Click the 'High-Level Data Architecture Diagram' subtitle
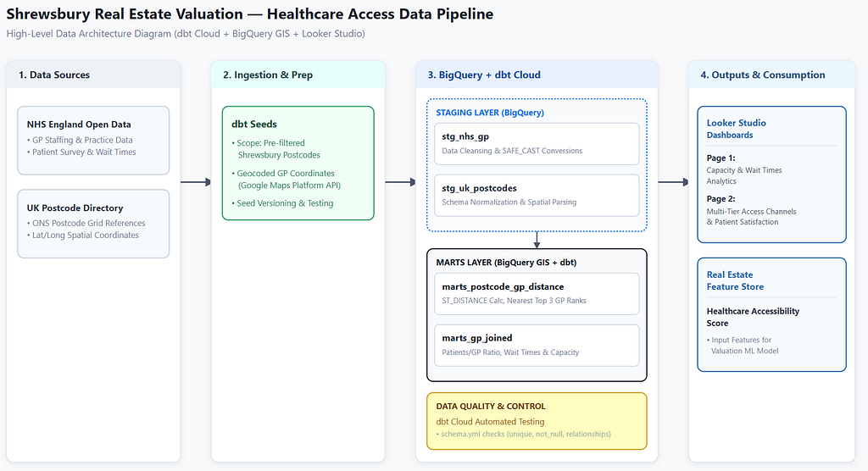The height and width of the screenshot is (471, 868). pyautogui.click(x=186, y=34)
